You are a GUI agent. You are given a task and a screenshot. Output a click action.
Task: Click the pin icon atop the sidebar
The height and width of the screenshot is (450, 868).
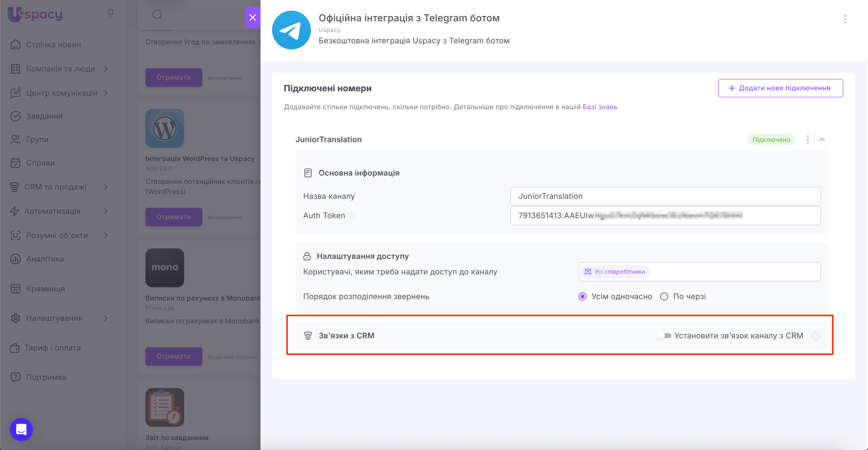(110, 13)
